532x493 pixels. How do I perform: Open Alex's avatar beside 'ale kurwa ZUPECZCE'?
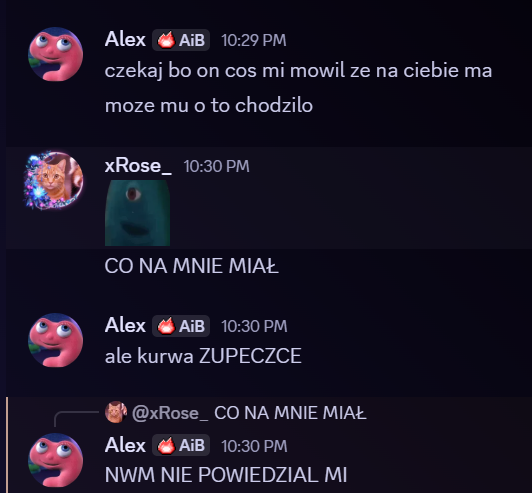click(55, 340)
